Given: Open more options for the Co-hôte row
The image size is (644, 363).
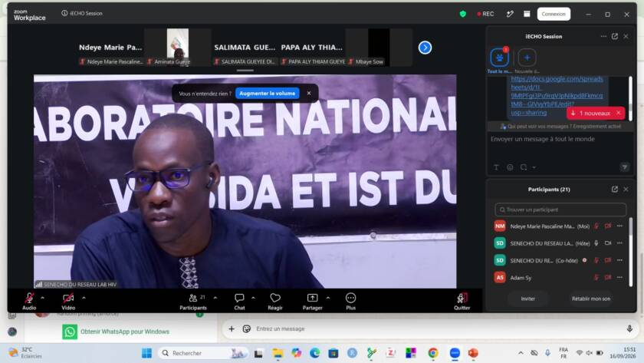Looking at the screenshot, I should (619, 260).
